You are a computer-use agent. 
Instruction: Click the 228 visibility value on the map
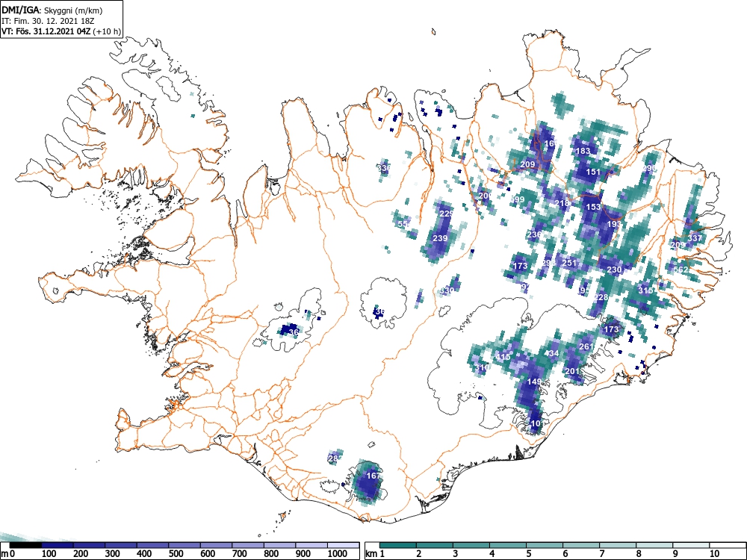(601, 297)
